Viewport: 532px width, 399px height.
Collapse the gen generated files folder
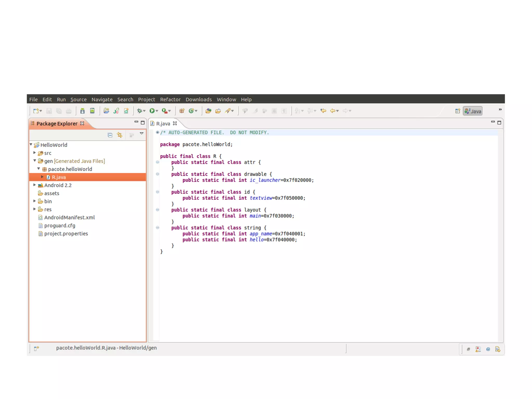click(35, 161)
